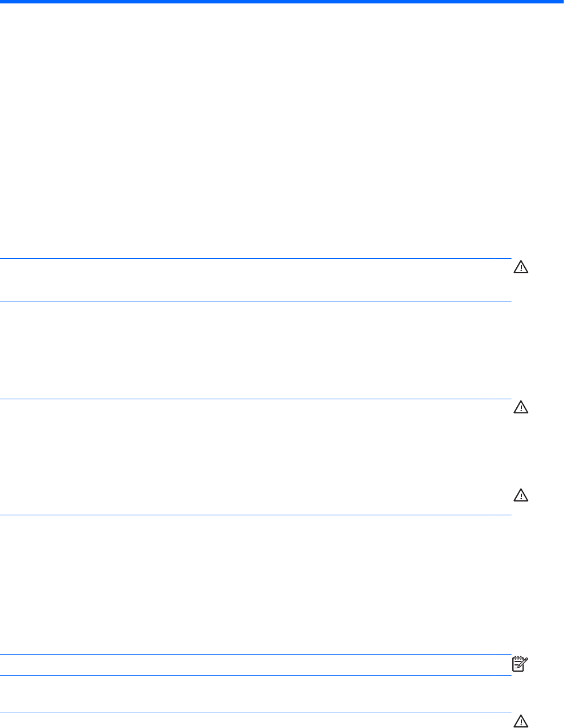The image size is (564, 728).
Task: Click the gap between note box and lowest line
Action: point(256,694)
